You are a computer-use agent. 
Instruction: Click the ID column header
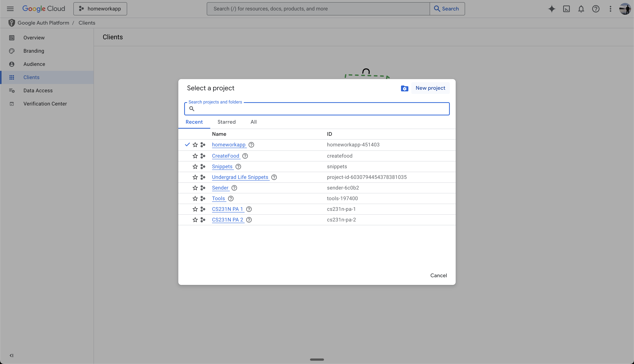coord(329,134)
